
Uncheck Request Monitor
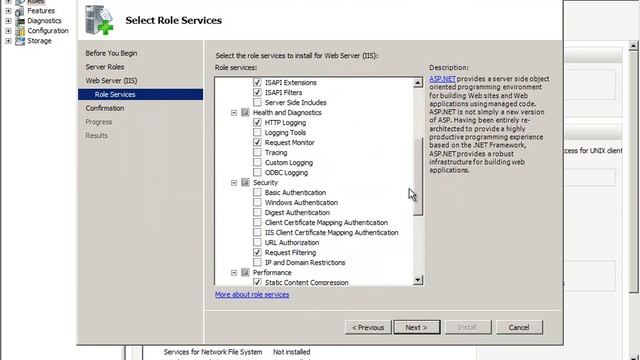tap(257, 142)
